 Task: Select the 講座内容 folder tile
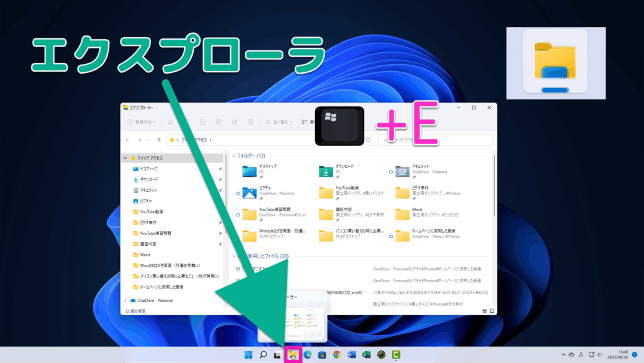[352, 214]
